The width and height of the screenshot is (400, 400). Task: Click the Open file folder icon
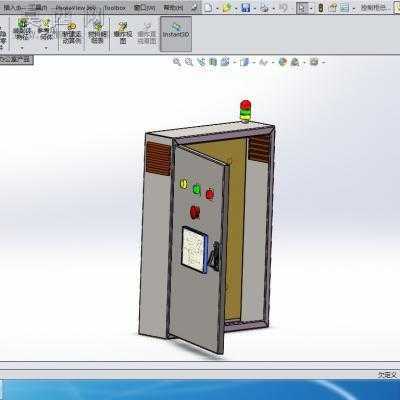[x=227, y=8]
